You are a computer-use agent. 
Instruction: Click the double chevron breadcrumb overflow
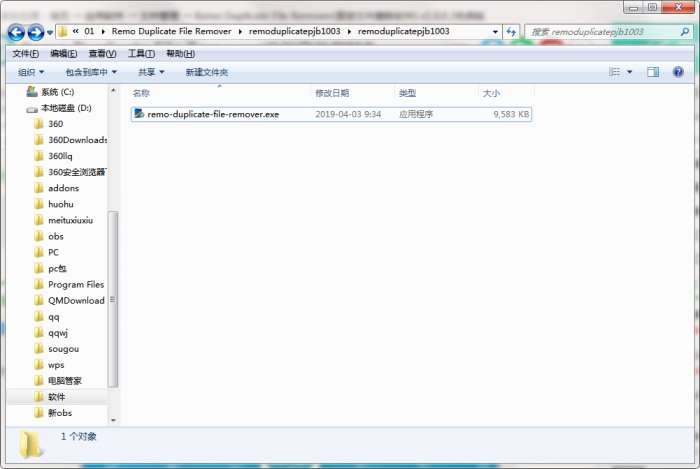(x=75, y=31)
